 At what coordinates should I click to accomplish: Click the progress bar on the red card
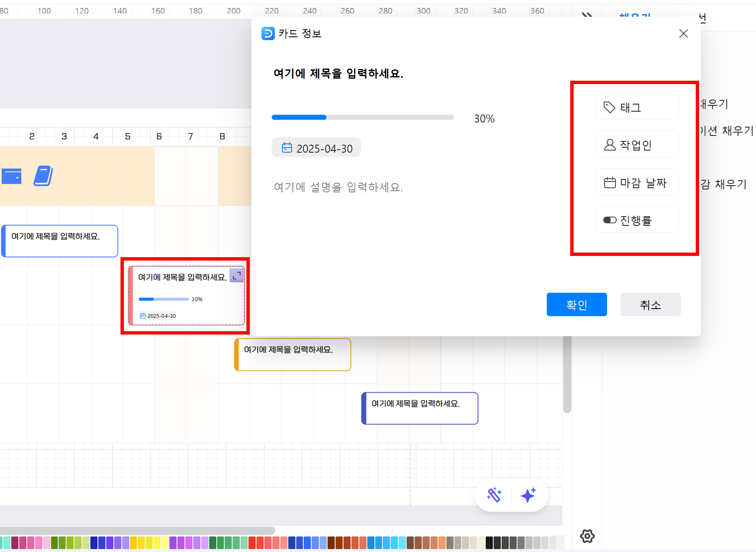coord(164,299)
